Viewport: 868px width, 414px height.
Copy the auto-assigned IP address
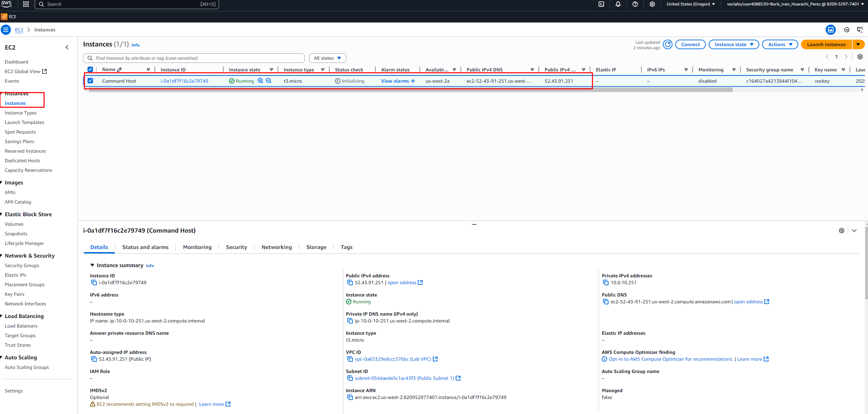point(94,359)
